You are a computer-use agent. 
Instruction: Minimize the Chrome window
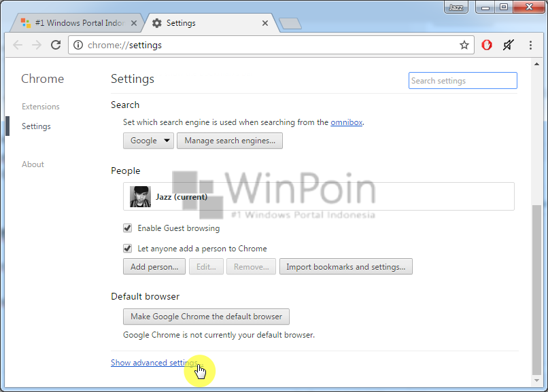(x=485, y=7)
